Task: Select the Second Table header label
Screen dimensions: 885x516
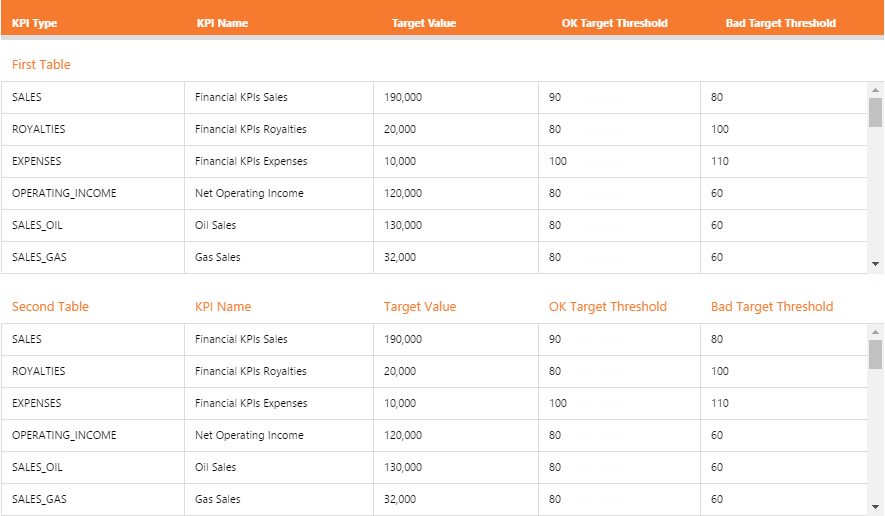Action: (50, 307)
